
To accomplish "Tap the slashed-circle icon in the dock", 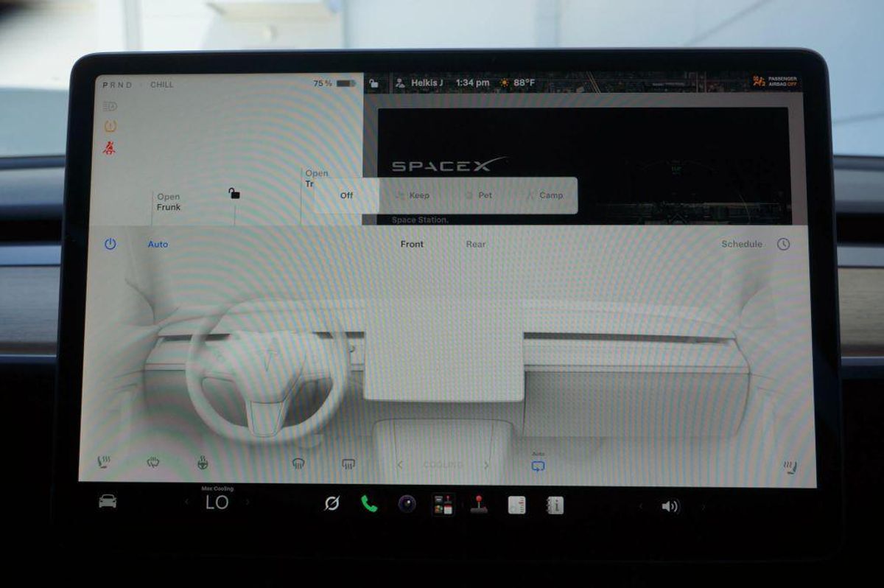I will [332, 504].
